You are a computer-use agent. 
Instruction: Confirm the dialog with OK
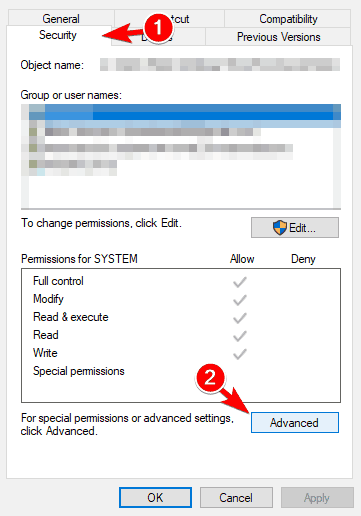coord(155,498)
